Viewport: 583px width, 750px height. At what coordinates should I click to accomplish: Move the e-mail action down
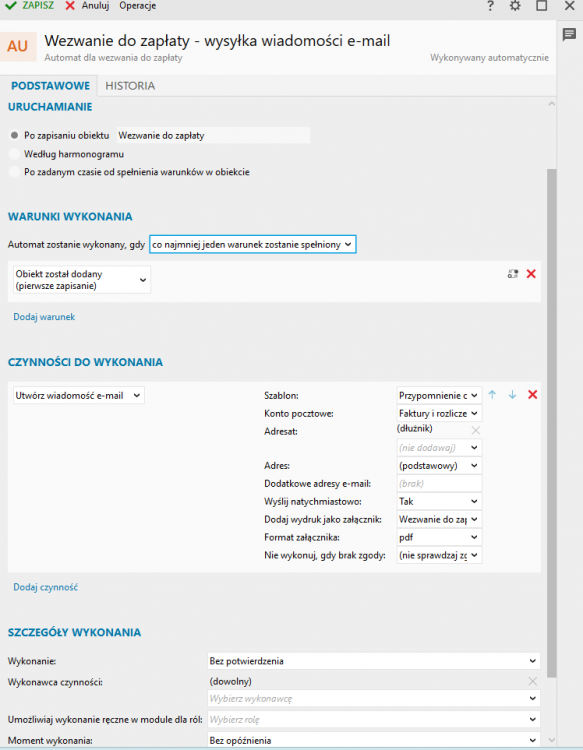[512, 395]
